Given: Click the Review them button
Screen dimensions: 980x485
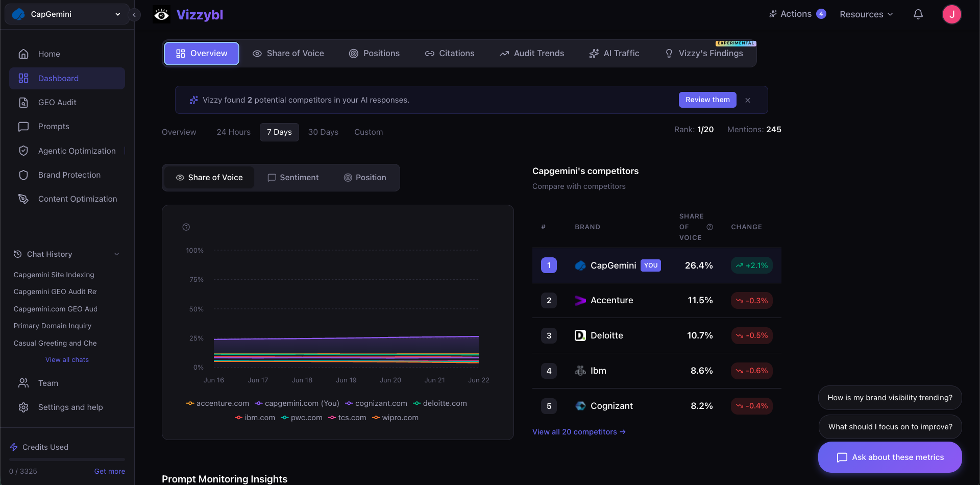Looking at the screenshot, I should tap(707, 100).
